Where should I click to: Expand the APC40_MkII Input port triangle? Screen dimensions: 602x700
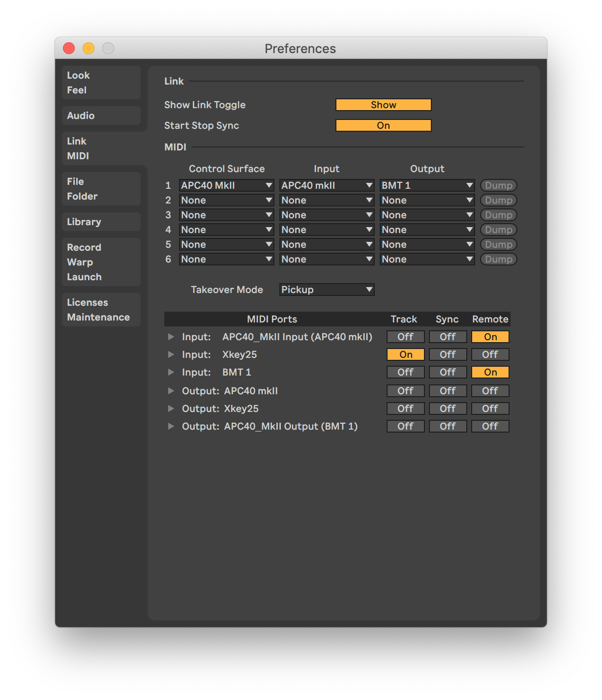point(171,337)
